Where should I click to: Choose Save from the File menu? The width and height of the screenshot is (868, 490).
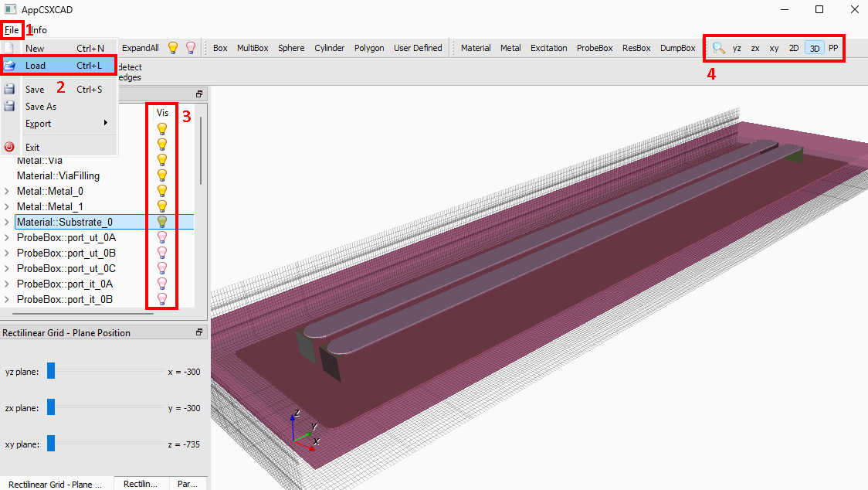[59, 89]
